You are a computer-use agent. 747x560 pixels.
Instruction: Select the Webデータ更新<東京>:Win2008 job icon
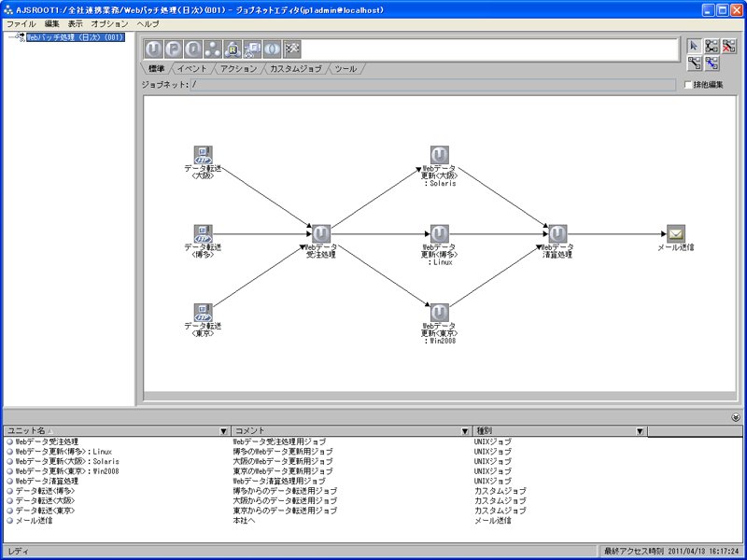[439, 313]
